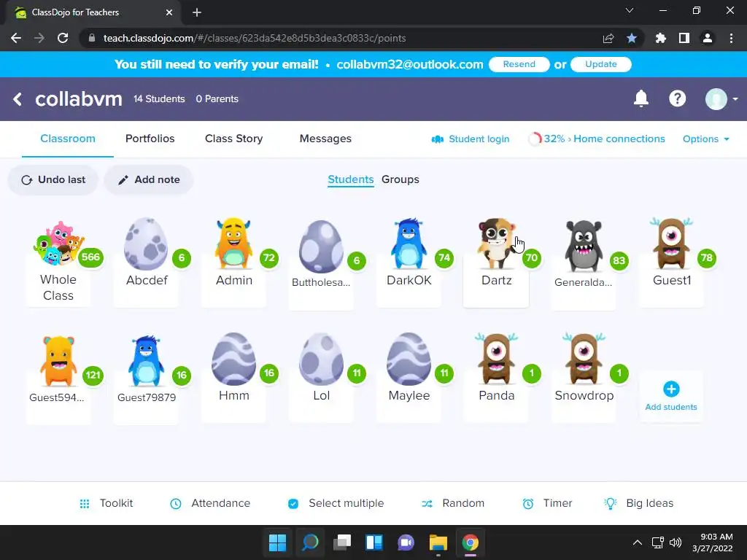Click the Add note button
Image resolution: width=747 pixels, height=560 pixels.
[x=149, y=179]
